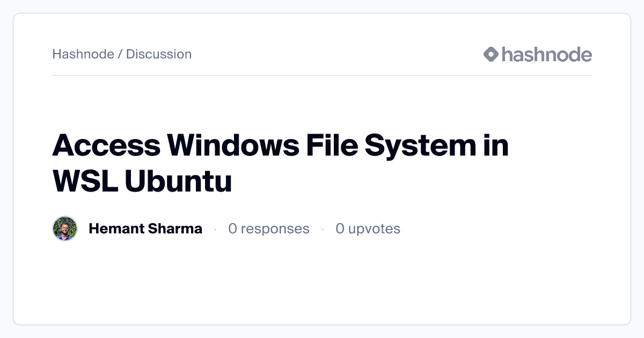Select the "Discussion" breadcrumb item
Viewport: 644px width, 338px height.
(x=159, y=54)
